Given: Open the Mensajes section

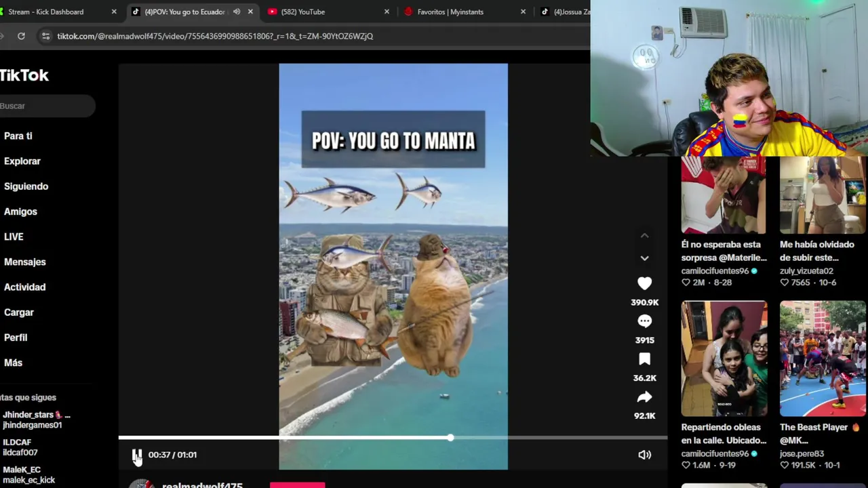Looking at the screenshot, I should tap(24, 262).
